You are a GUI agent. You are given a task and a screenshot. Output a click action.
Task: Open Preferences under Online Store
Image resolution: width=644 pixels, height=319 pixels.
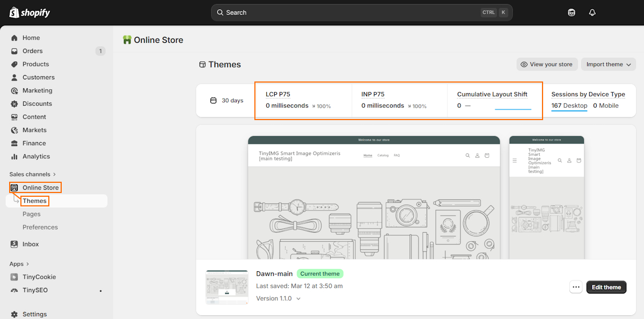click(40, 227)
